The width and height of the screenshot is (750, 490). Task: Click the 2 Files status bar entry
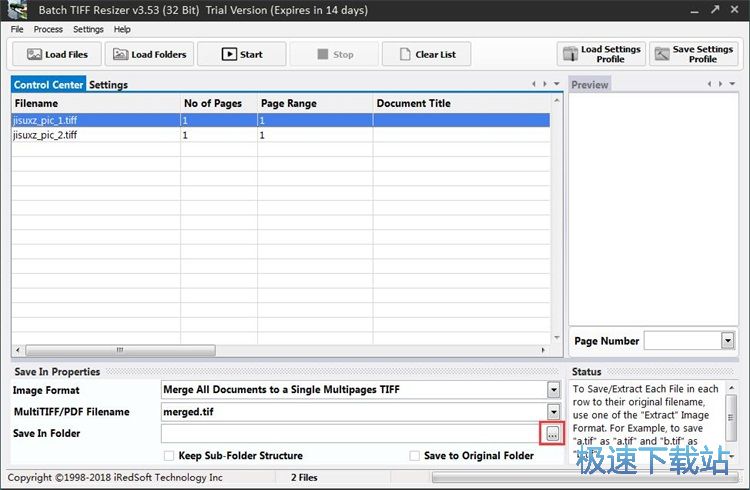pyautogui.click(x=304, y=478)
